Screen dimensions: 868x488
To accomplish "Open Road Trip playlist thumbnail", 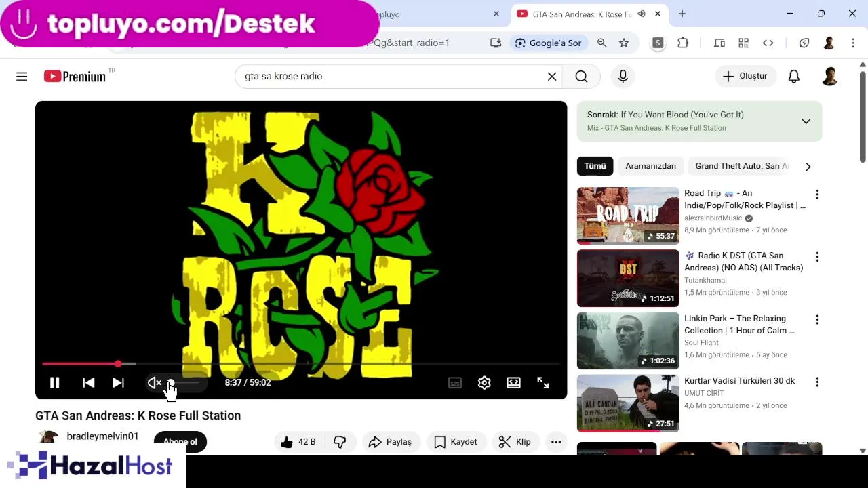I will [628, 216].
